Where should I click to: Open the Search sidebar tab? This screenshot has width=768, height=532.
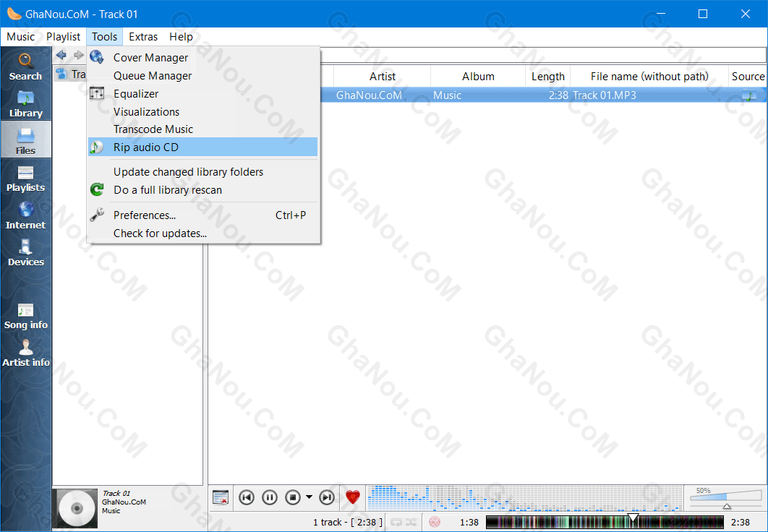25,66
